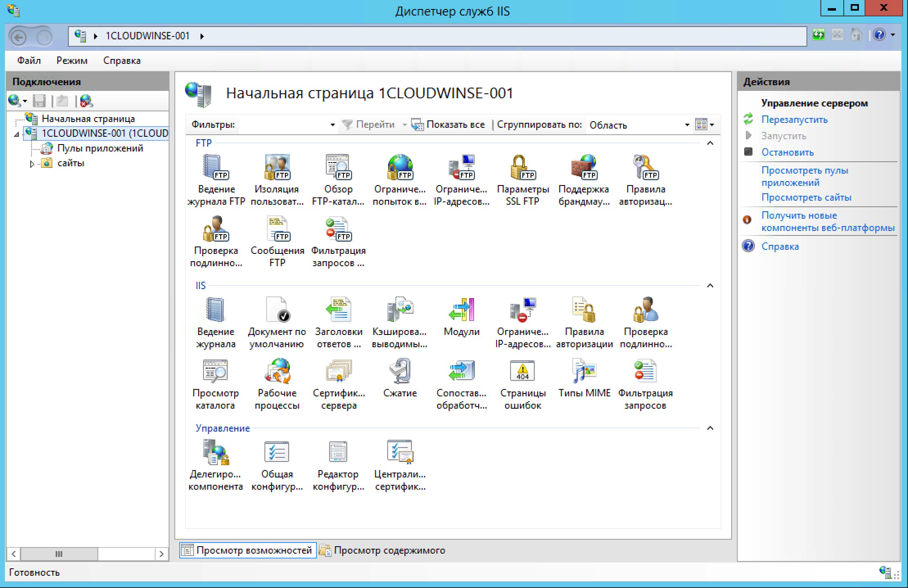The image size is (908, 588).
Task: Click the Back navigation arrow button
Action: [x=18, y=38]
